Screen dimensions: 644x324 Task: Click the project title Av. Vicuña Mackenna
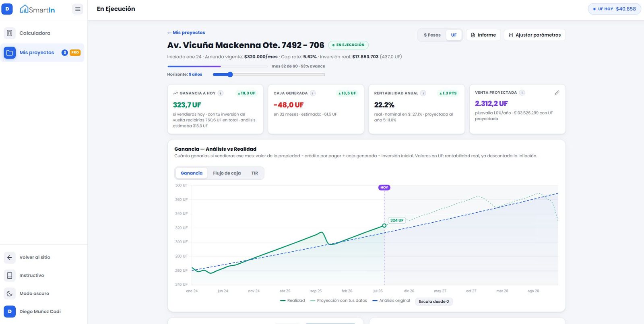pyautogui.click(x=246, y=45)
